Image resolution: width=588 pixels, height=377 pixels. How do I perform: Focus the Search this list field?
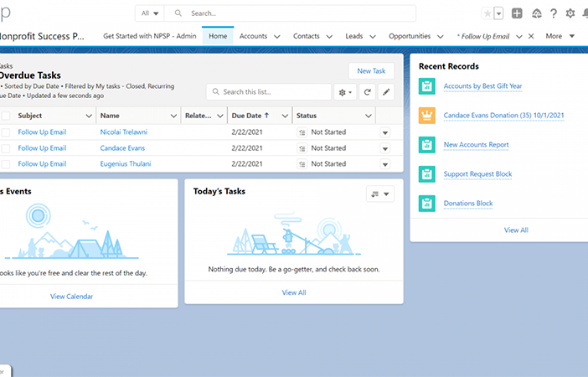point(269,92)
